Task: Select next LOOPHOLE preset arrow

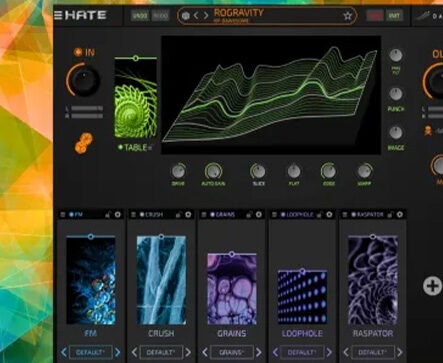Action: (x=329, y=352)
